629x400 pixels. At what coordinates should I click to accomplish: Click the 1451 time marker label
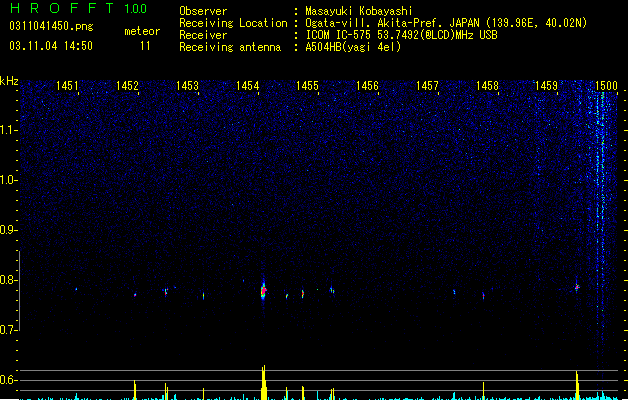[67, 86]
